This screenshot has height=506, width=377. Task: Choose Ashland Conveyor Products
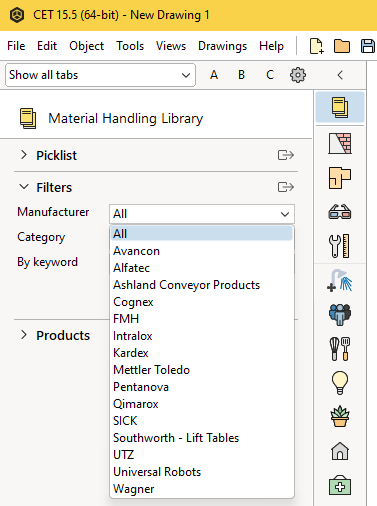(x=202, y=285)
